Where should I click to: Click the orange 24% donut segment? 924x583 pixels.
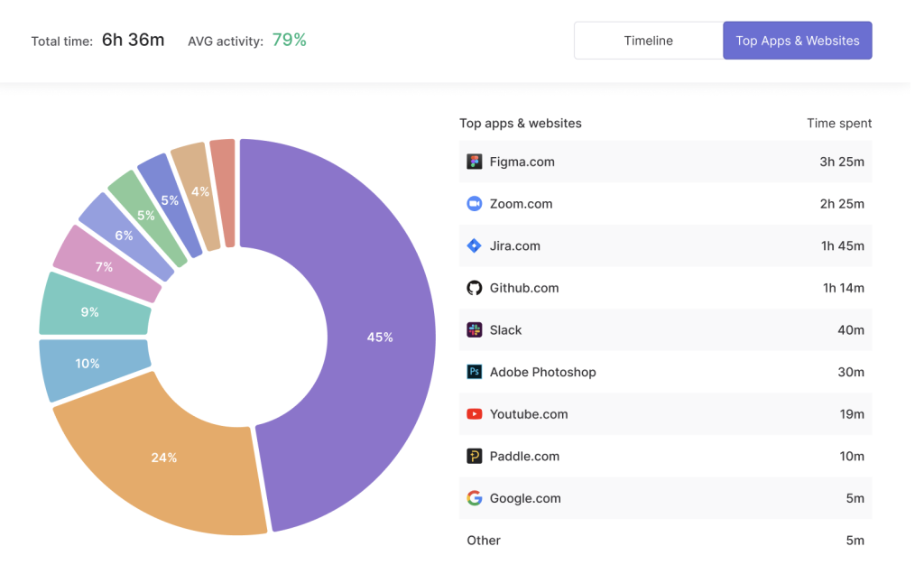(164, 457)
